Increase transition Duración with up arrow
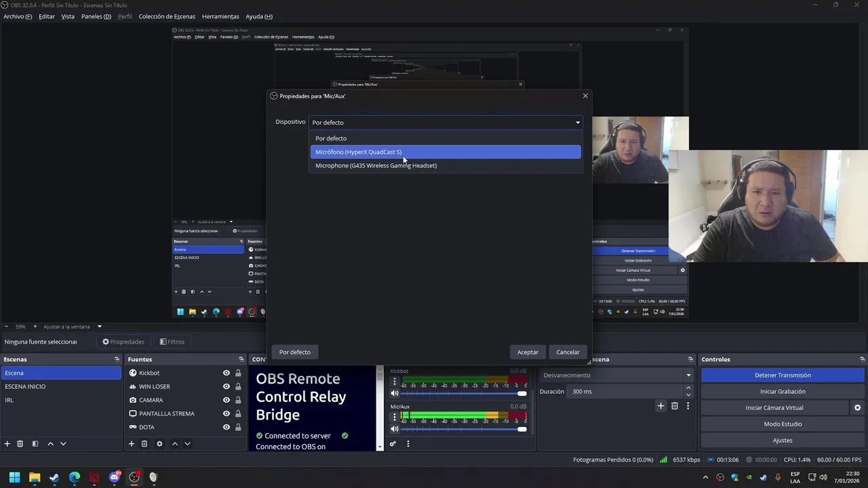The image size is (868, 488). (x=688, y=388)
